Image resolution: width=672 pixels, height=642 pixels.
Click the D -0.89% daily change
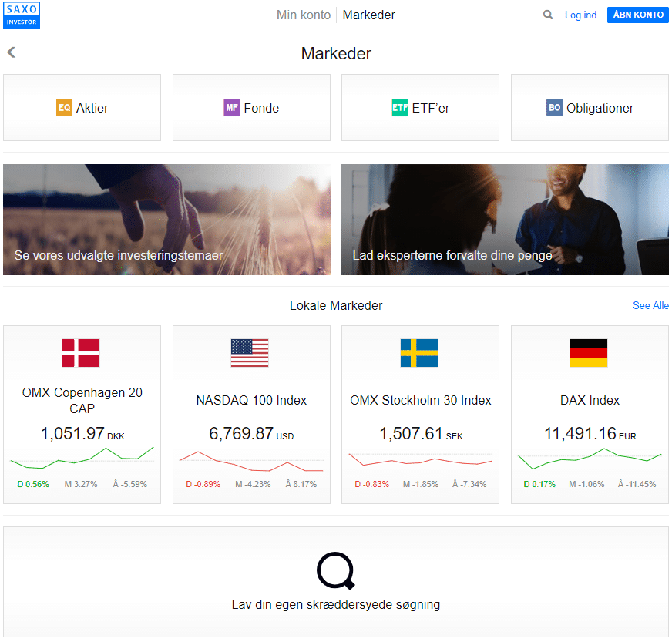(203, 484)
